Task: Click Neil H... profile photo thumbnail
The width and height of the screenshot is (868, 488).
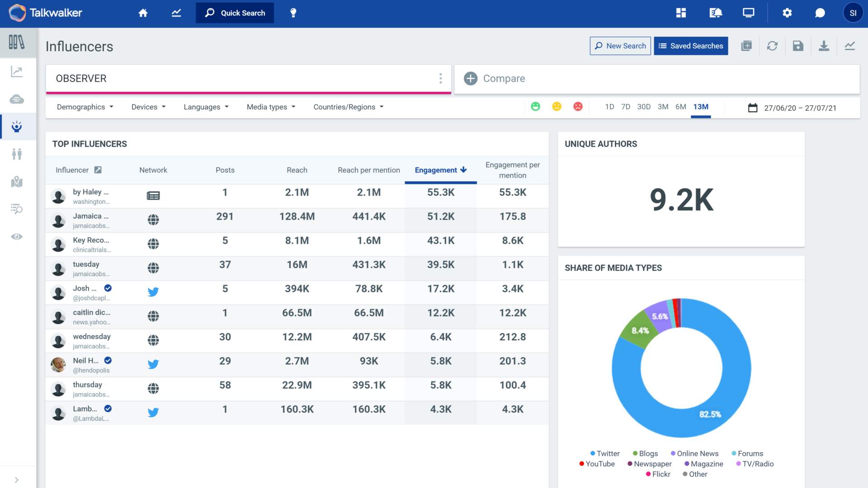Action: point(58,364)
